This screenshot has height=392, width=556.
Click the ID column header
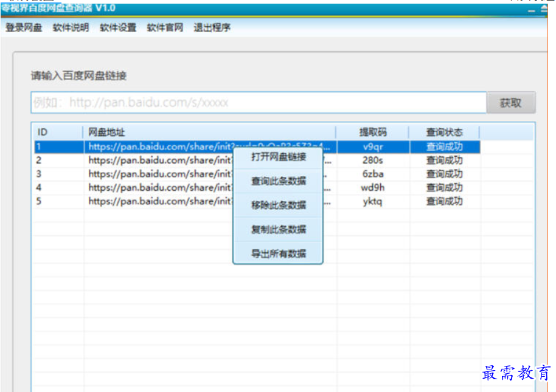point(58,132)
